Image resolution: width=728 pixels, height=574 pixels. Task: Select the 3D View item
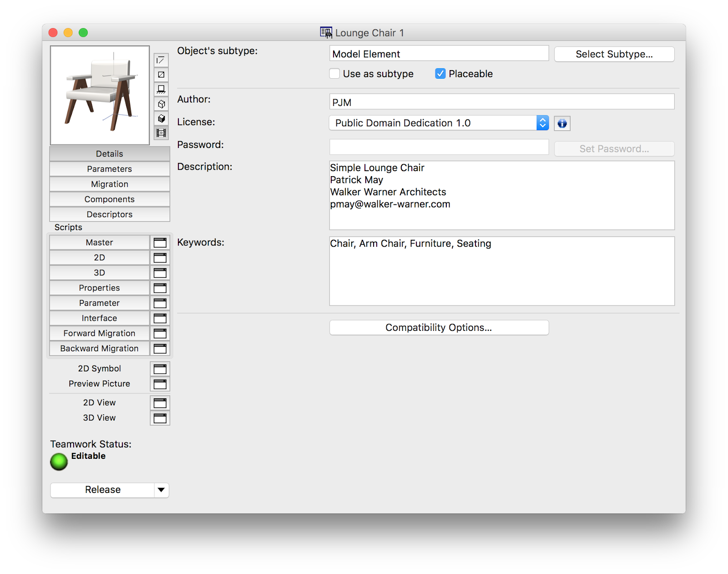tap(100, 418)
